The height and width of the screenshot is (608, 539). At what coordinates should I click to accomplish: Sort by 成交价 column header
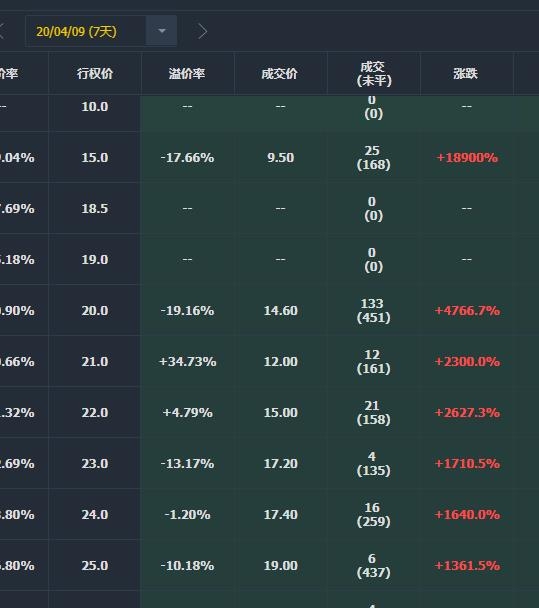coord(280,73)
